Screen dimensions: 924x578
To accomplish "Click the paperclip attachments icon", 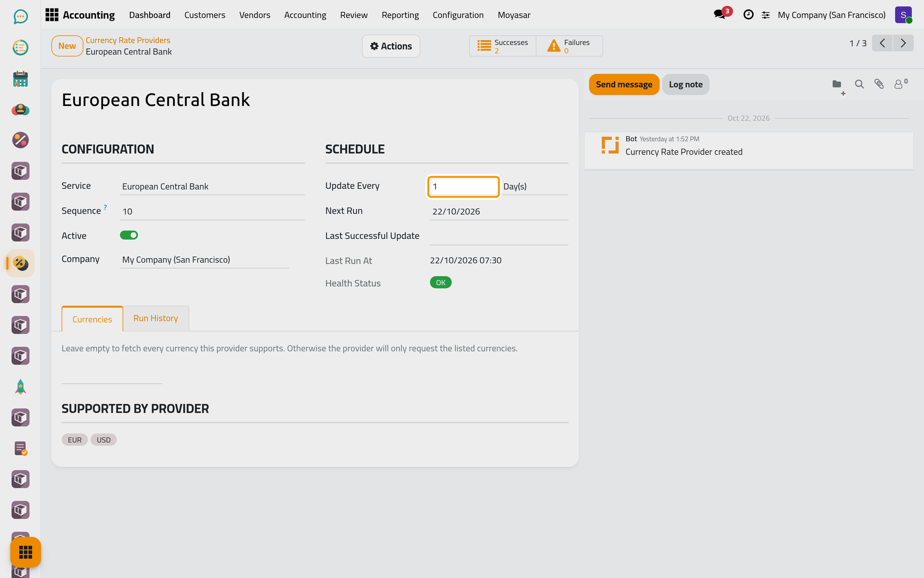I will (879, 84).
